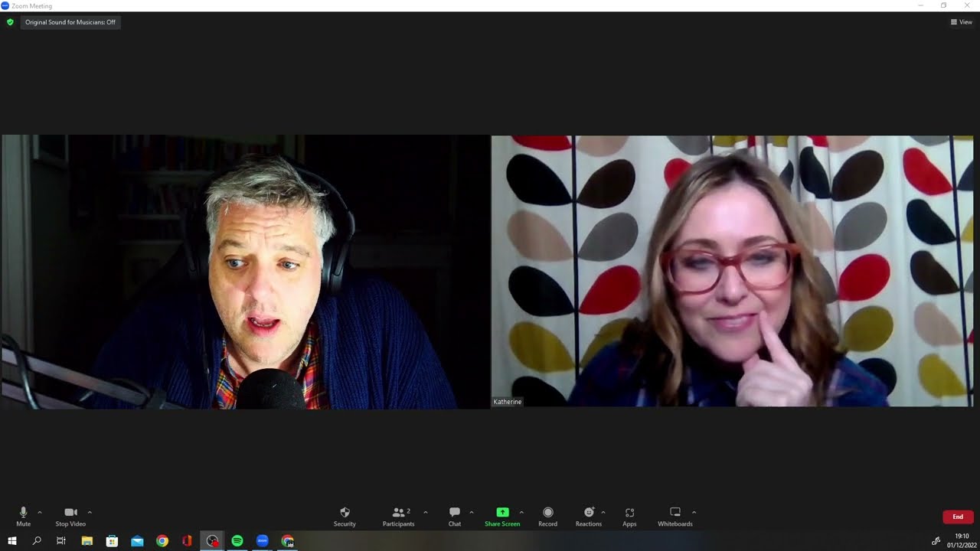Open Windows Start menu
980x551 pixels.
coord(11,541)
